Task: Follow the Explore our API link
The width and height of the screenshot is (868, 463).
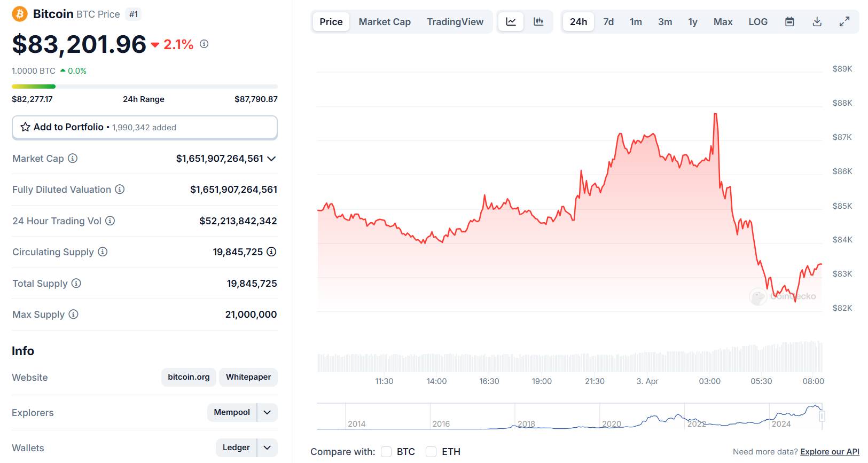Action: pos(830,452)
